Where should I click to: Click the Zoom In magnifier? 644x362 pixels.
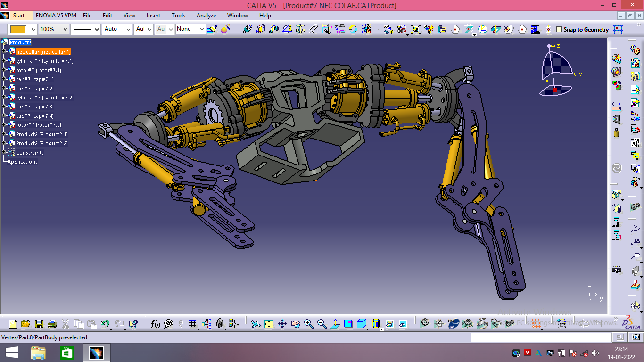308,324
